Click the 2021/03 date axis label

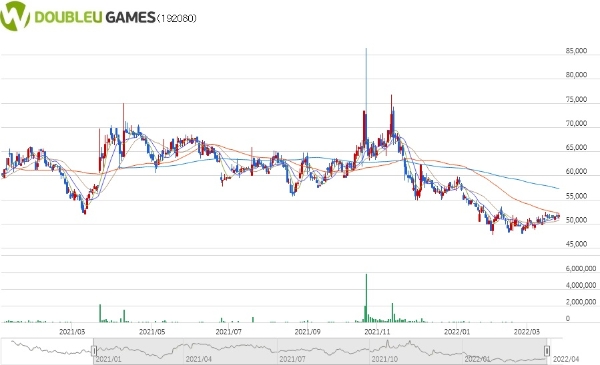72,332
